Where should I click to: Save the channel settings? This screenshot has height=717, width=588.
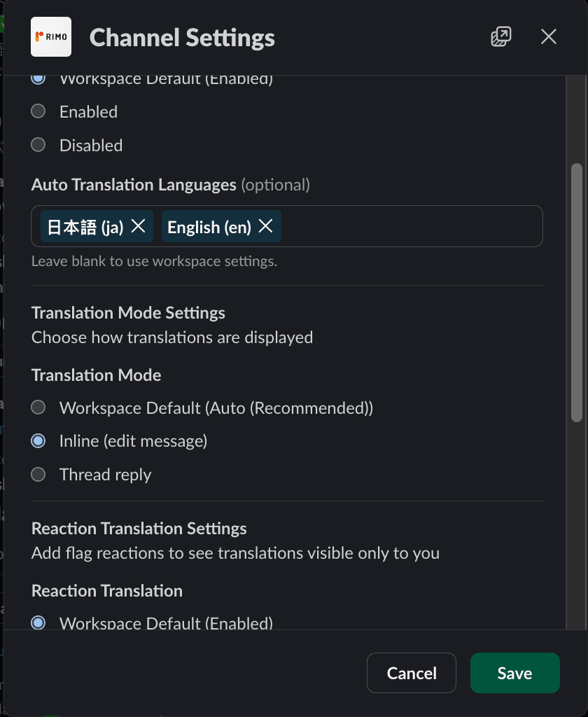click(514, 673)
